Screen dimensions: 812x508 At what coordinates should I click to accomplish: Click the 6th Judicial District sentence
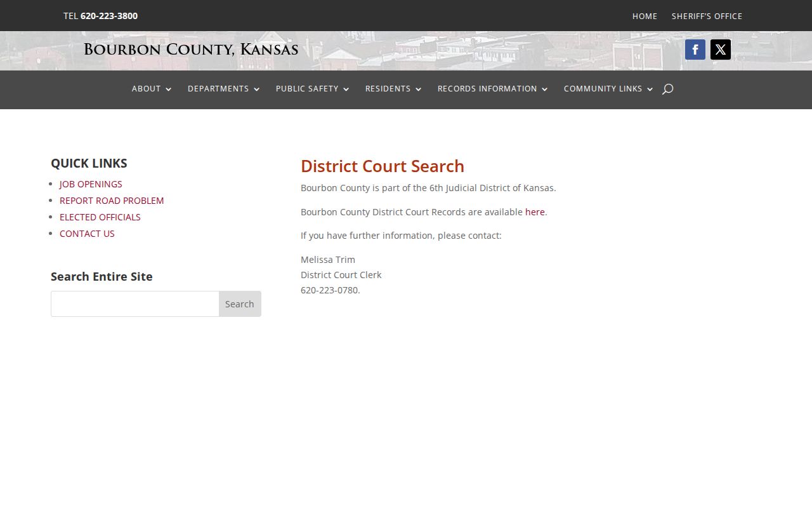pyautogui.click(x=428, y=188)
